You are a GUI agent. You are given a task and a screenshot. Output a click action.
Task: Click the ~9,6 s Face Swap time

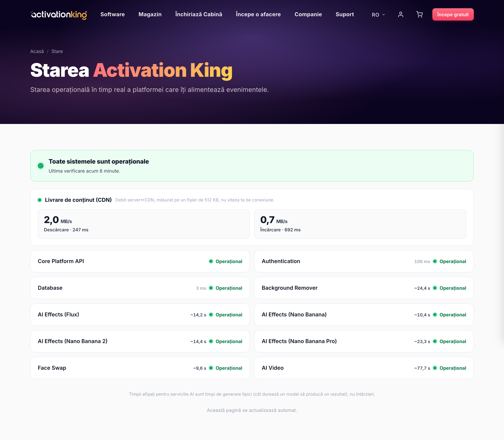(x=200, y=368)
